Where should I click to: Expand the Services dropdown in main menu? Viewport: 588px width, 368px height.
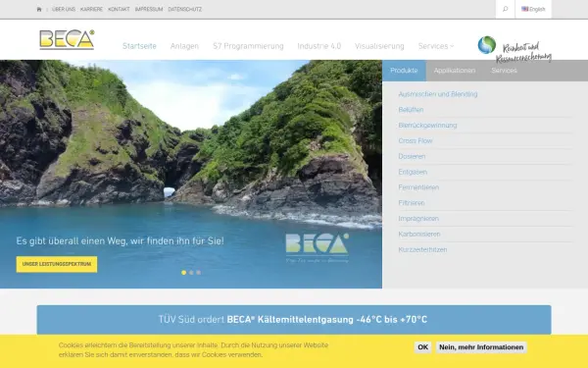tap(436, 46)
